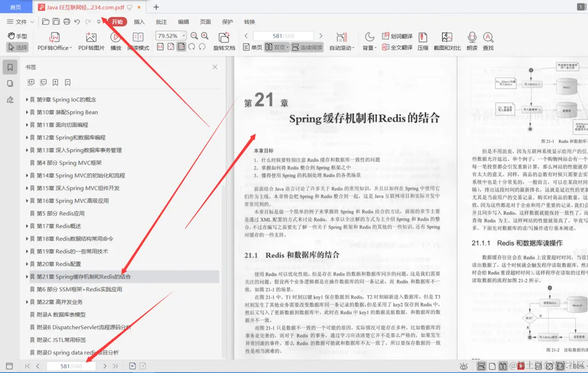This screenshot has width=588, height=373.
Task: Open quick access customize dropdown arrow
Action: coord(99,22)
